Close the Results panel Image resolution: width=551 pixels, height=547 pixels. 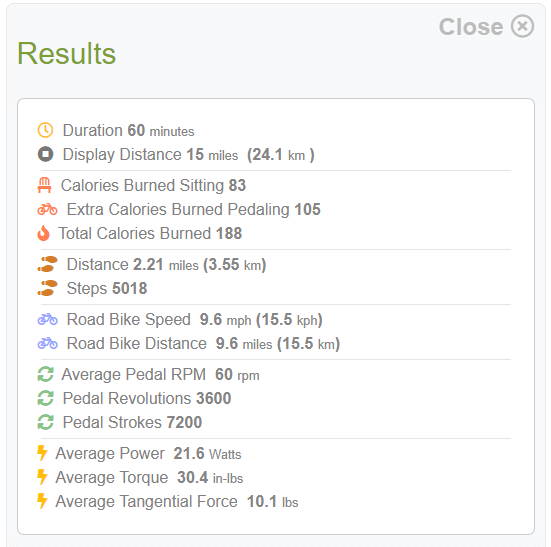487,26
